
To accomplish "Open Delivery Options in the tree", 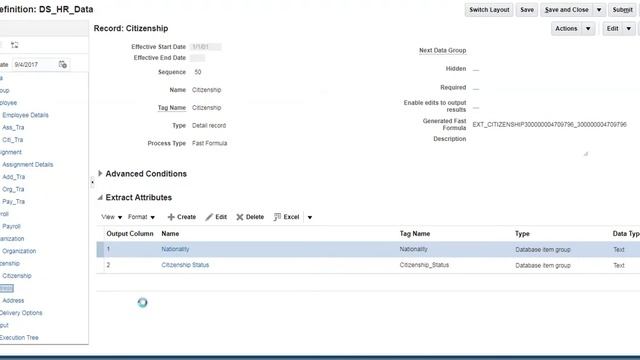I will 21,313.
